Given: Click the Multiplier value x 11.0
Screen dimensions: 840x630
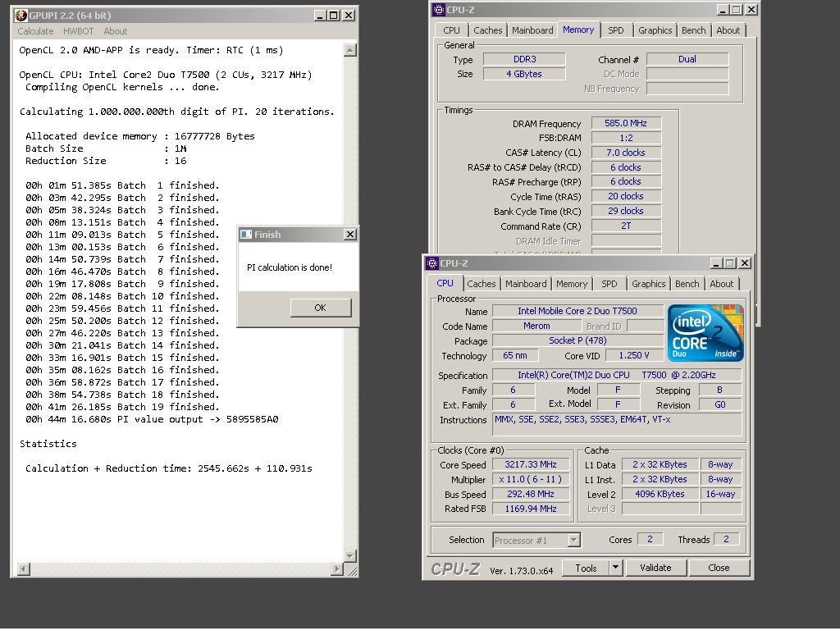Looking at the screenshot, I should point(531,479).
